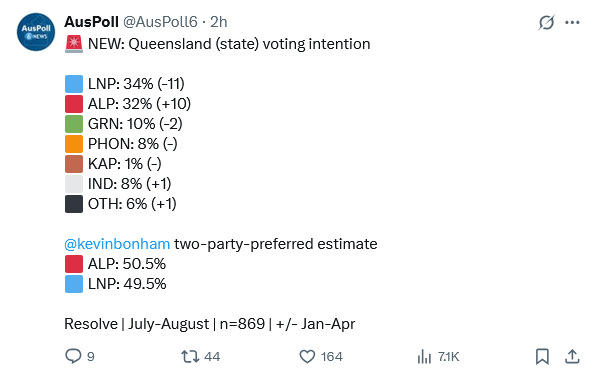598x378 pixels.
Task: Share the tweet via upload arrow icon
Action: click(x=572, y=356)
